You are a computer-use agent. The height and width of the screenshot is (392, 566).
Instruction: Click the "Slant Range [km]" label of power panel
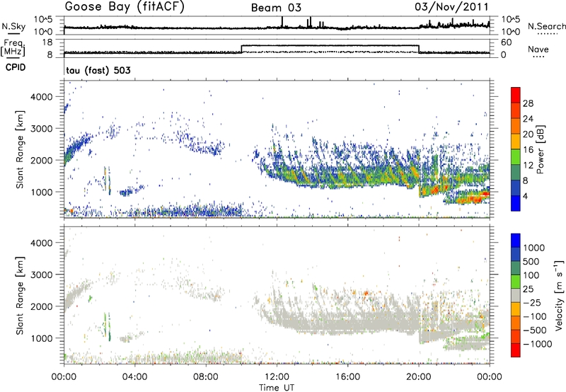tap(20, 149)
